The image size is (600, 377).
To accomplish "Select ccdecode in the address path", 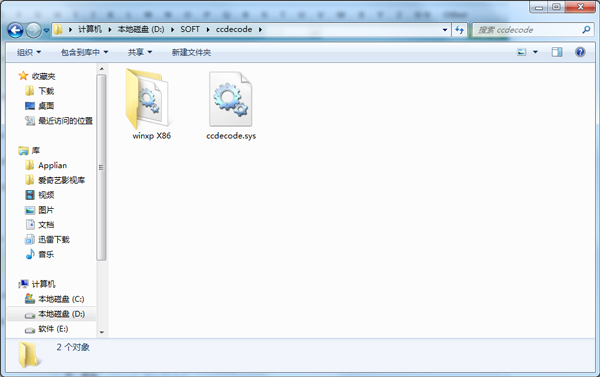I will tap(234, 29).
